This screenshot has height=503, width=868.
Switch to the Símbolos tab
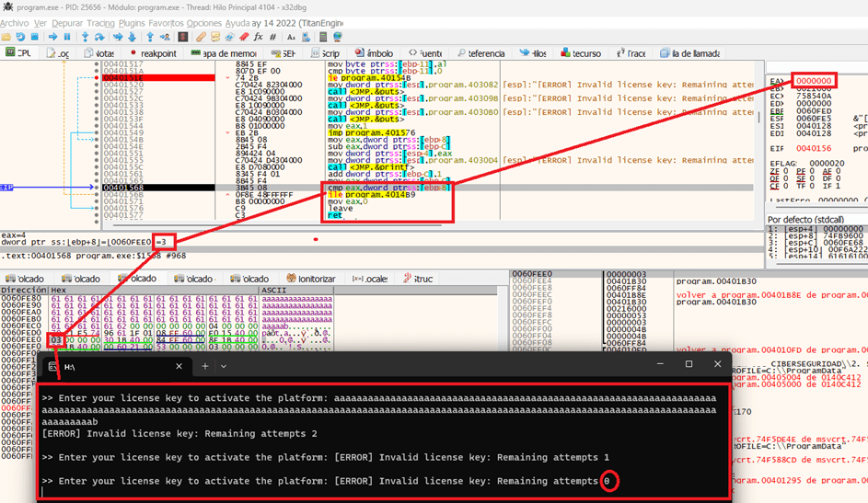(x=375, y=53)
